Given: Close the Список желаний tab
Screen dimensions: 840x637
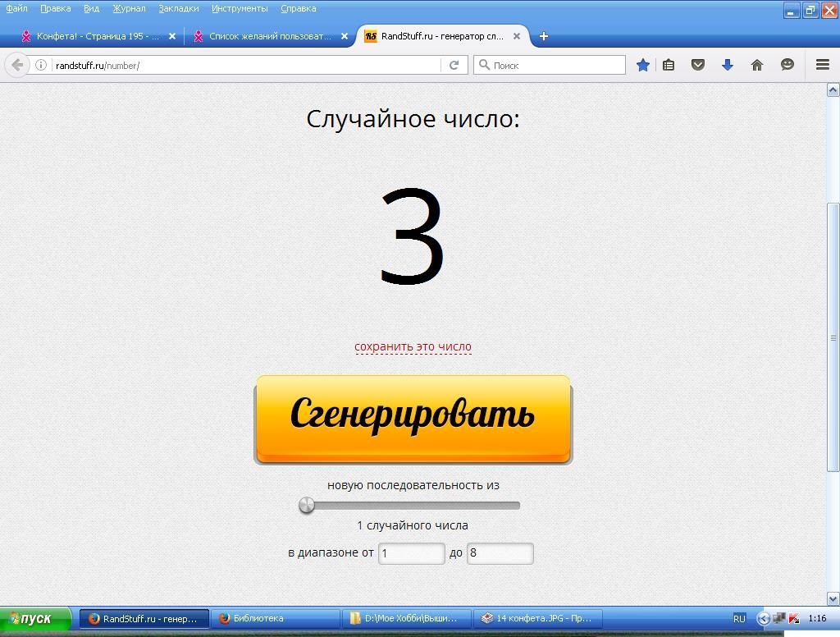Looking at the screenshot, I should pyautogui.click(x=345, y=36).
